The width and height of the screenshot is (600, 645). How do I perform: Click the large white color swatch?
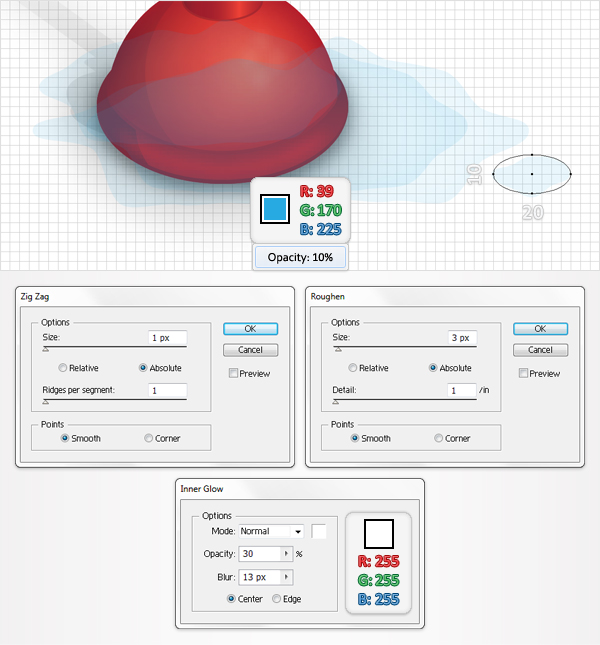click(379, 534)
